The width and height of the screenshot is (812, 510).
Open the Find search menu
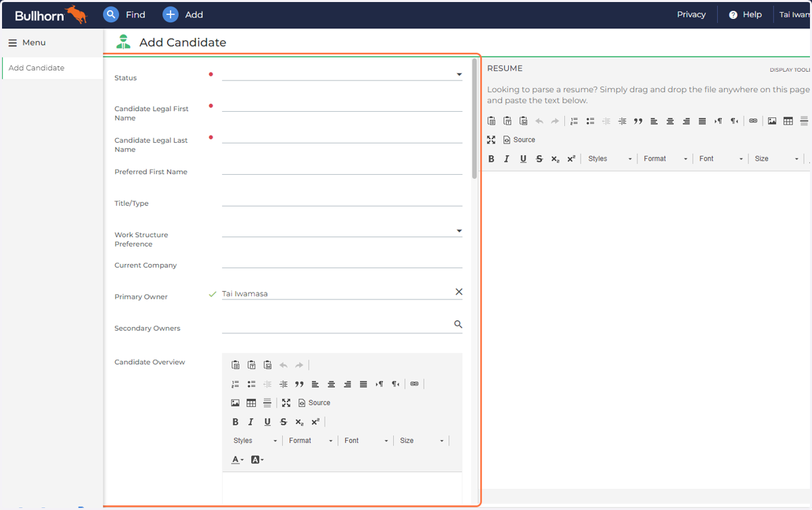(x=125, y=14)
